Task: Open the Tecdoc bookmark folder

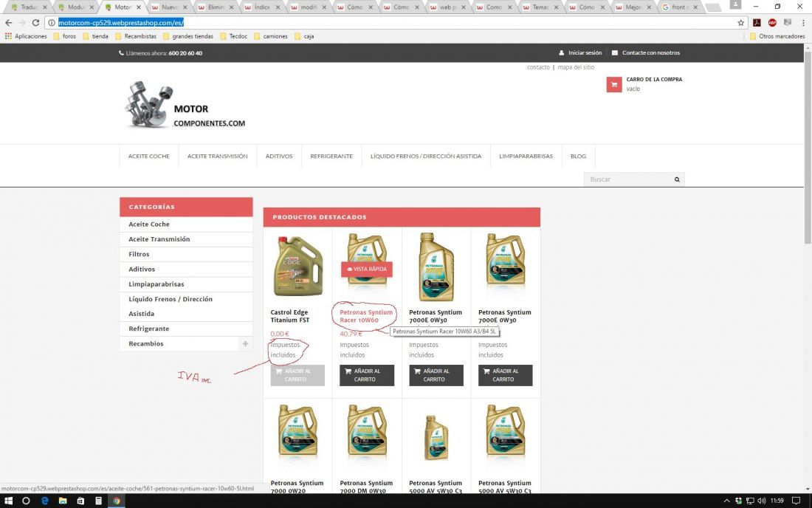Action: point(233,36)
